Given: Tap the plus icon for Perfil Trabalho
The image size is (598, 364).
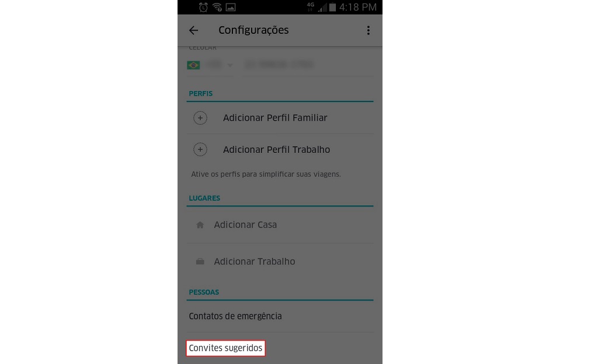Looking at the screenshot, I should coord(200,150).
